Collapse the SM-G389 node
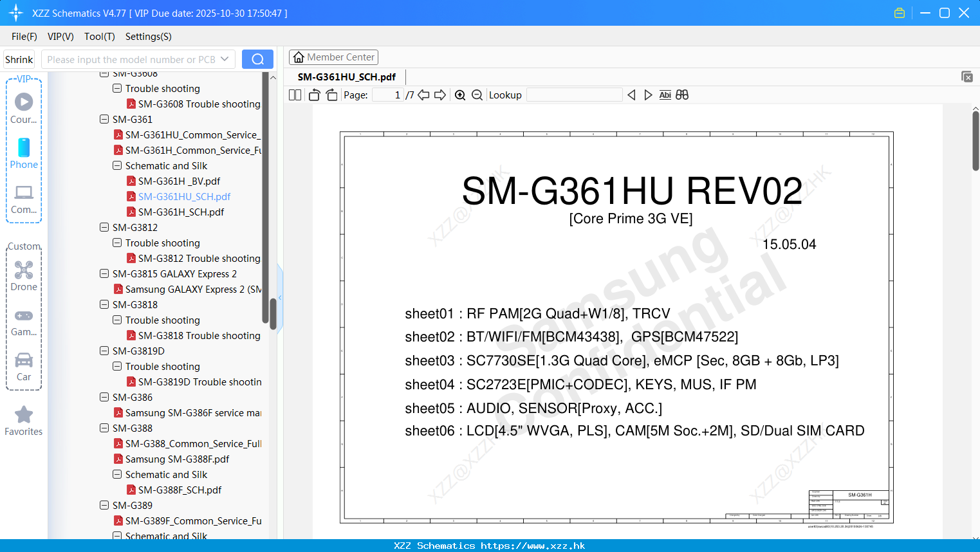The height and width of the screenshot is (552, 980). tap(104, 505)
